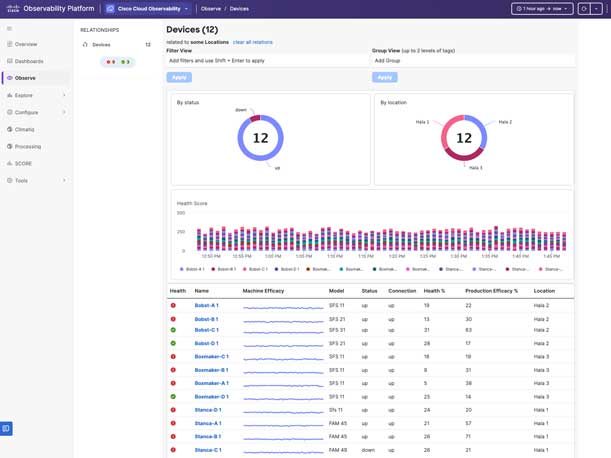Open the feedback panel icon at bottom-left
611x458 pixels.
point(6,429)
